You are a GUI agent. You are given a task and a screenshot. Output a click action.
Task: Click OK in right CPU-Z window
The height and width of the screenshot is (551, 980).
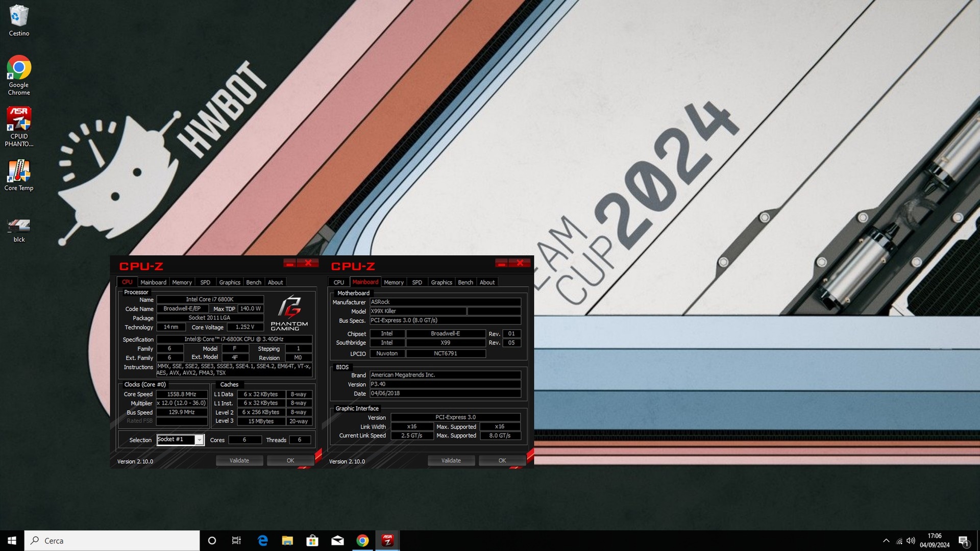[502, 461]
